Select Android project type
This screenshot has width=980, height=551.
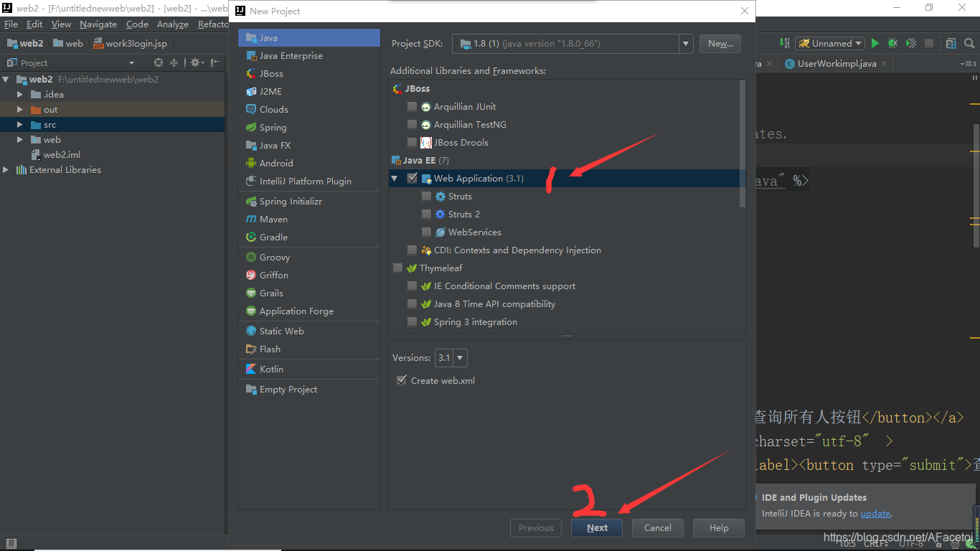click(309, 163)
